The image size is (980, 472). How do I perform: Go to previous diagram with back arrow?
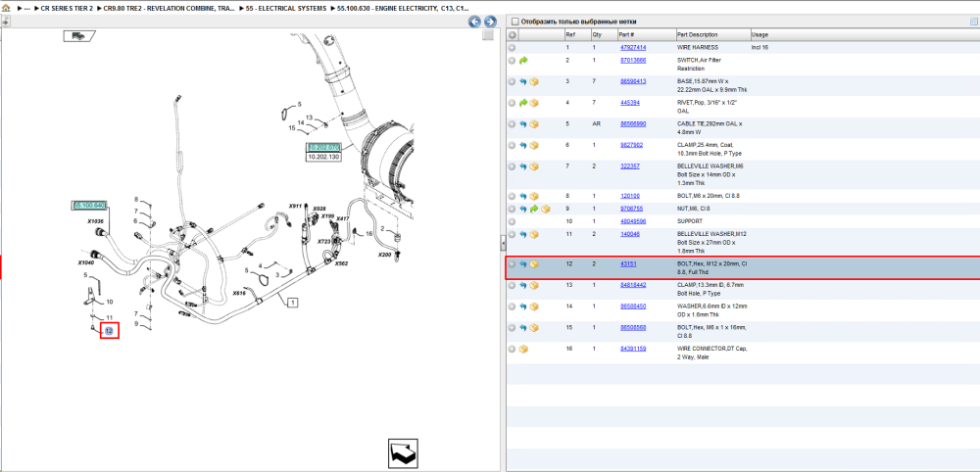[x=475, y=22]
